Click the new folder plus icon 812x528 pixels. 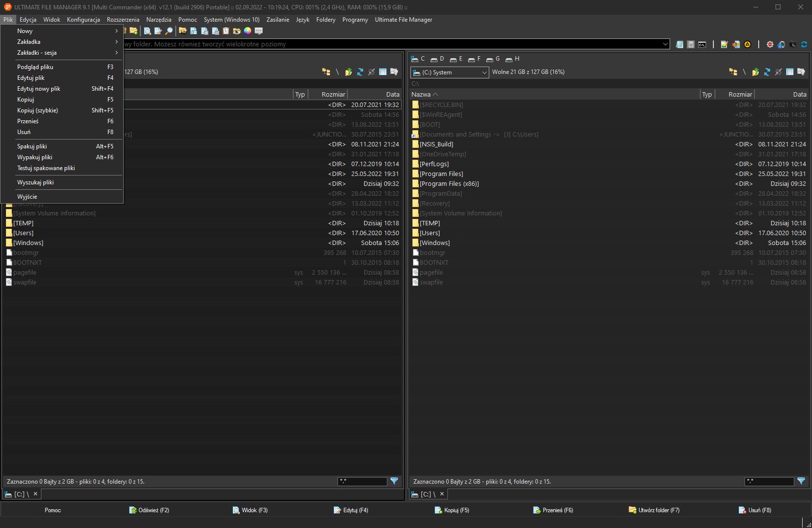(x=134, y=31)
